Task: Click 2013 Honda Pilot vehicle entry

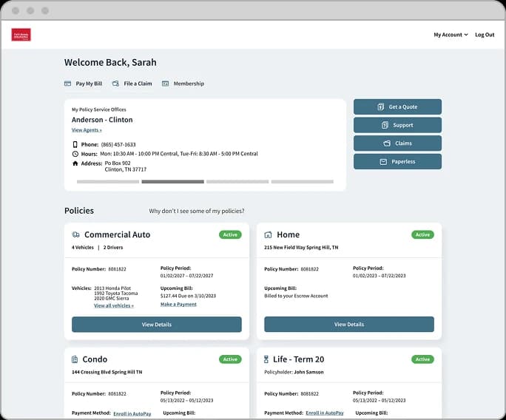Action: click(112, 288)
